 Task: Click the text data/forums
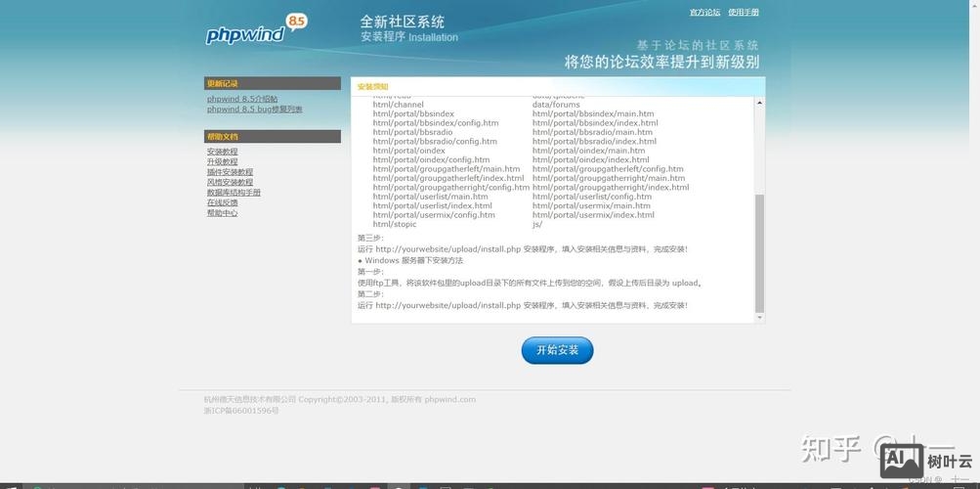(556, 105)
